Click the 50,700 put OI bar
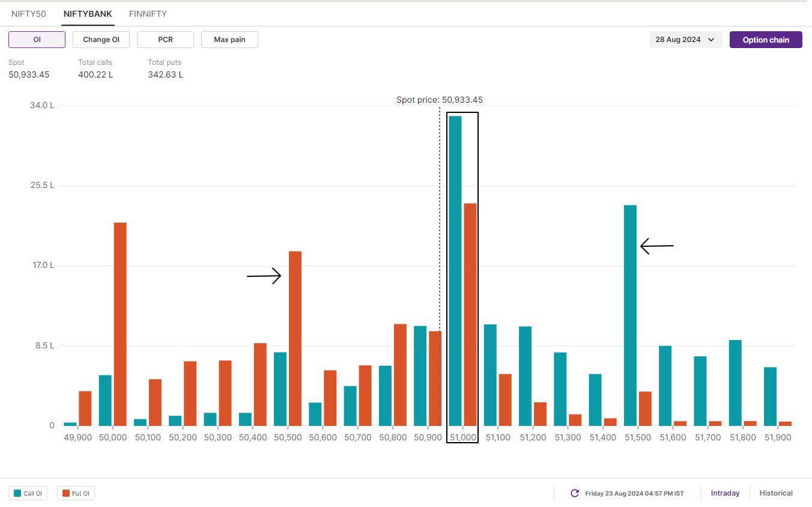 tap(365, 395)
